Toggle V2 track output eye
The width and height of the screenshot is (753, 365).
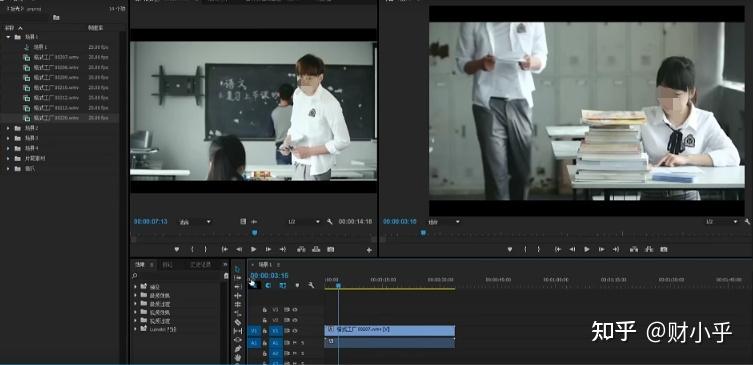click(x=295, y=320)
